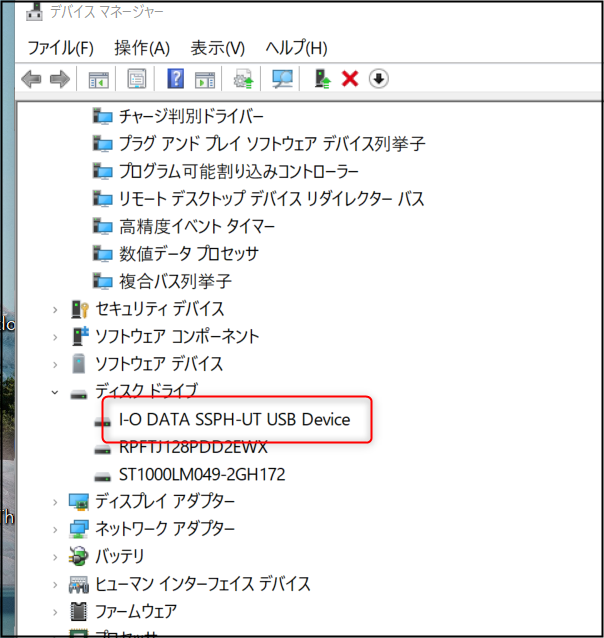Select the ネットワーク アダプター label
Image resolution: width=604 pixels, height=638 pixels.
pyautogui.click(x=165, y=529)
